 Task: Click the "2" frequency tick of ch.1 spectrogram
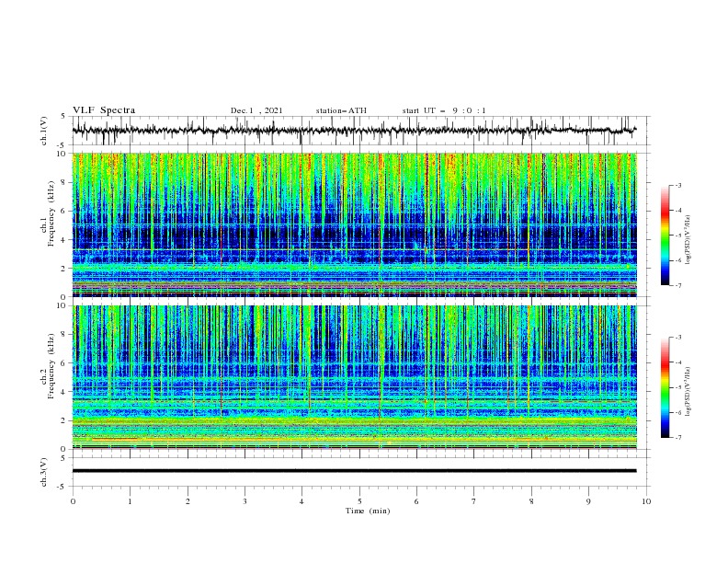click(64, 269)
